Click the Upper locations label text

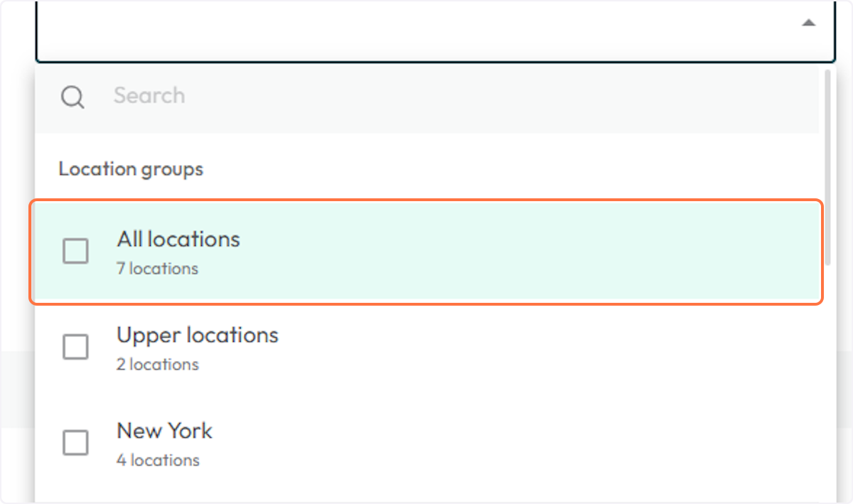click(x=197, y=336)
